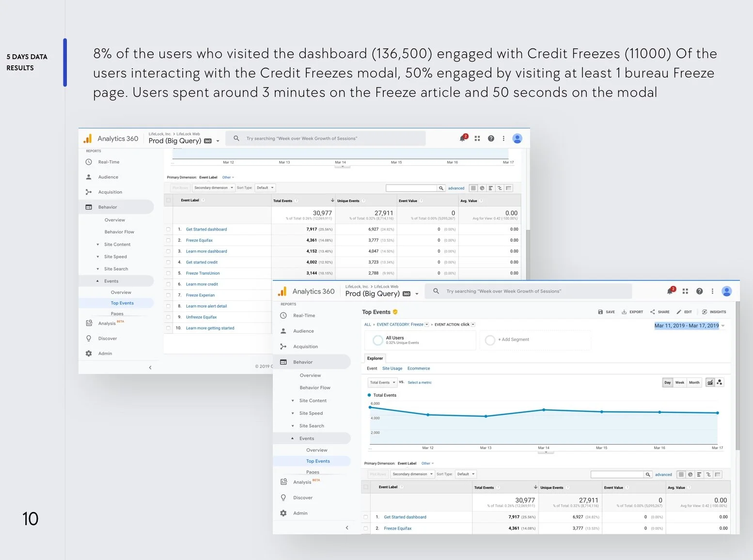
Task: Check the Get Started dashboard row in back window
Action: click(168, 229)
